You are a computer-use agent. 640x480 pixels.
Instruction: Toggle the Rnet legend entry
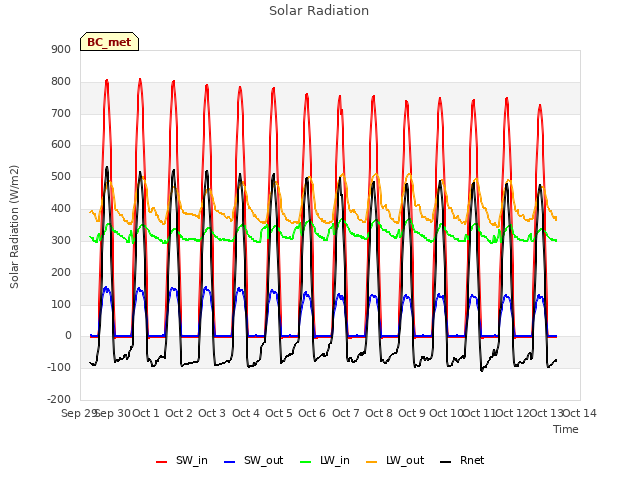(462, 460)
